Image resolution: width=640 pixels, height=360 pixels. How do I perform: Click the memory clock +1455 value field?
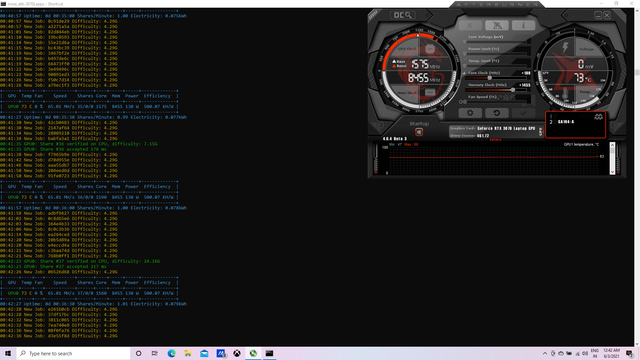pyautogui.click(x=524, y=85)
